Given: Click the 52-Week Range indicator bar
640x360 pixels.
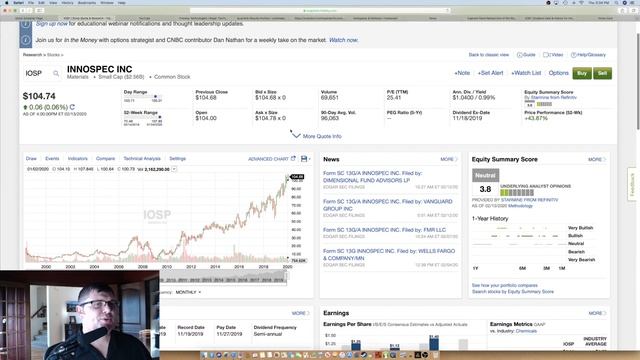Looking at the screenshot, I should tap(143, 117).
